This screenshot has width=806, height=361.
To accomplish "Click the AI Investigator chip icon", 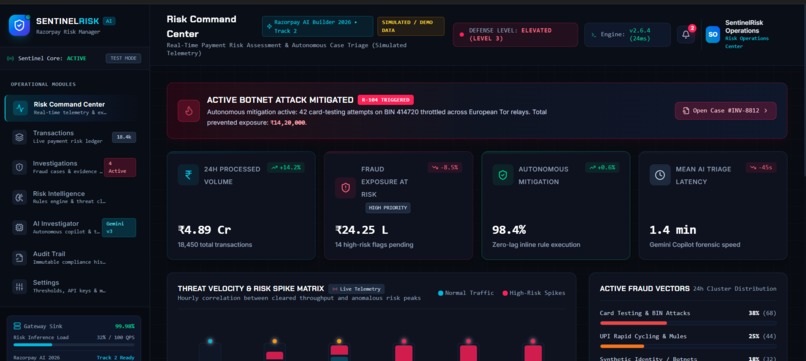I will [x=20, y=227].
